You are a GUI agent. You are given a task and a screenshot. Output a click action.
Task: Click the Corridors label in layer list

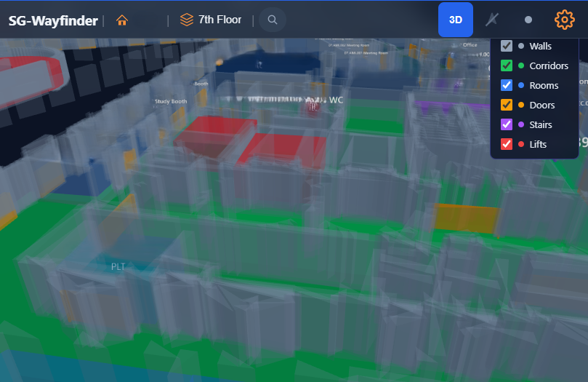(549, 65)
